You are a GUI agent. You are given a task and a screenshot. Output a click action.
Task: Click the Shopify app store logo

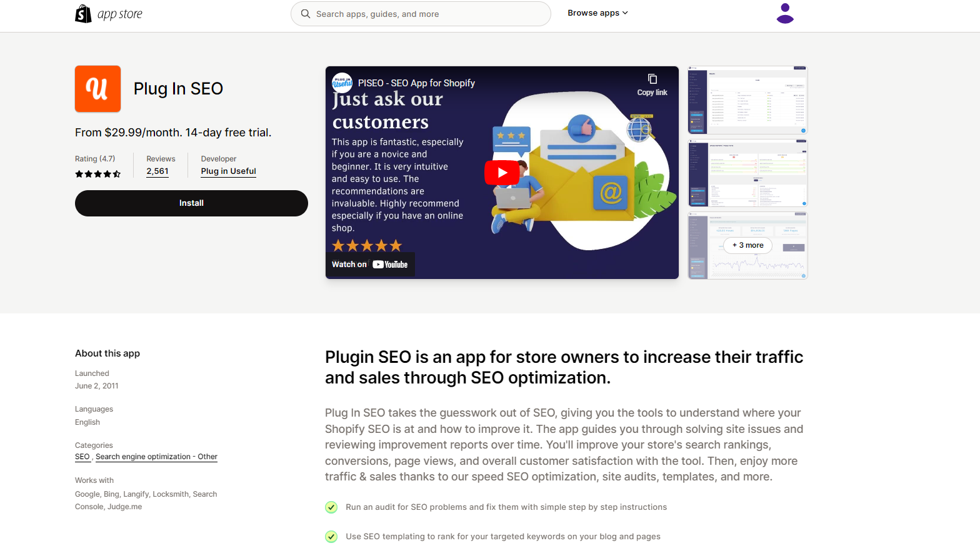point(109,14)
